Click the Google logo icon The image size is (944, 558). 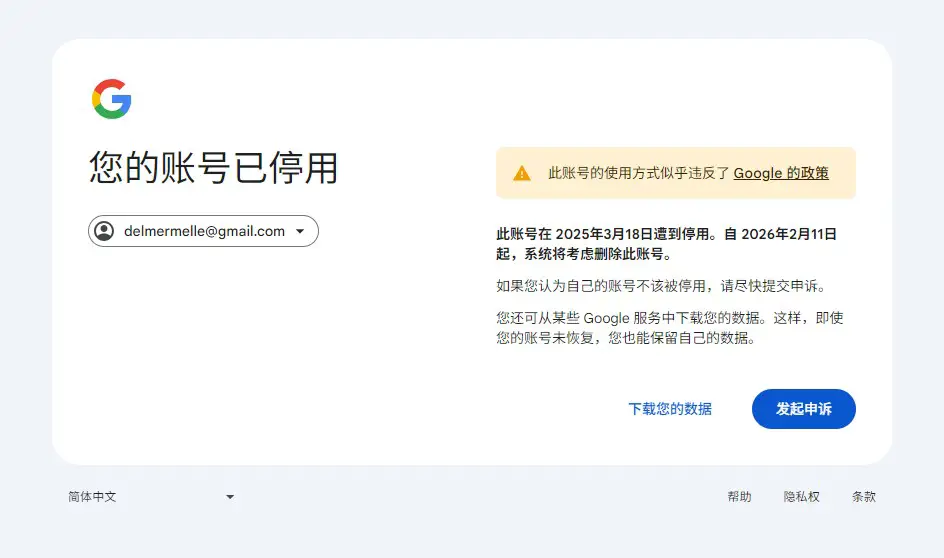[111, 99]
